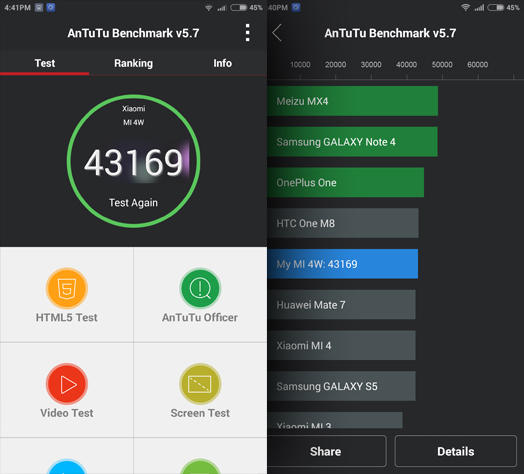Tap blue notification icon in right status bar
The height and width of the screenshot is (474, 524).
[x=296, y=7]
